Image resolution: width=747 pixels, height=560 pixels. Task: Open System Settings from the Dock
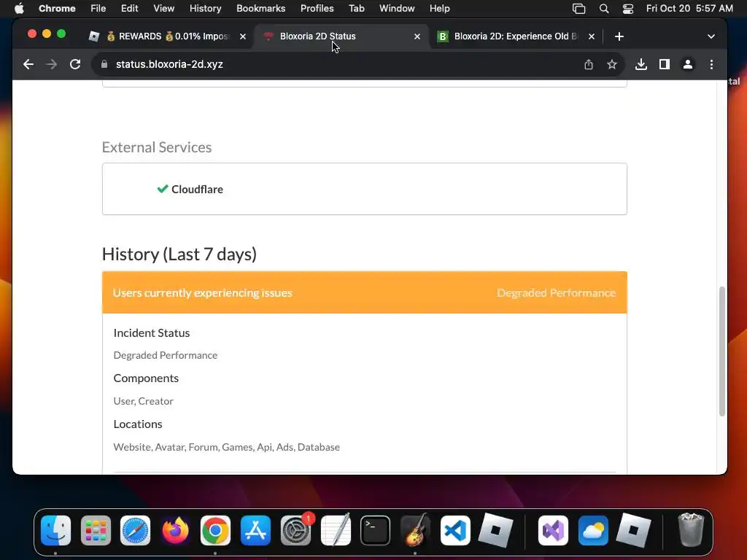click(x=295, y=530)
